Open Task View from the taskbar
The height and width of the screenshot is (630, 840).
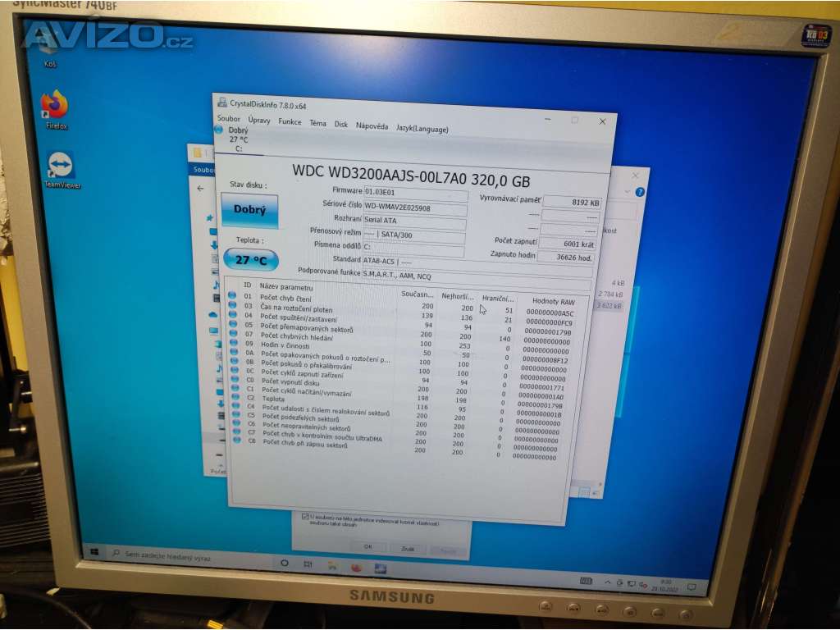click(308, 564)
